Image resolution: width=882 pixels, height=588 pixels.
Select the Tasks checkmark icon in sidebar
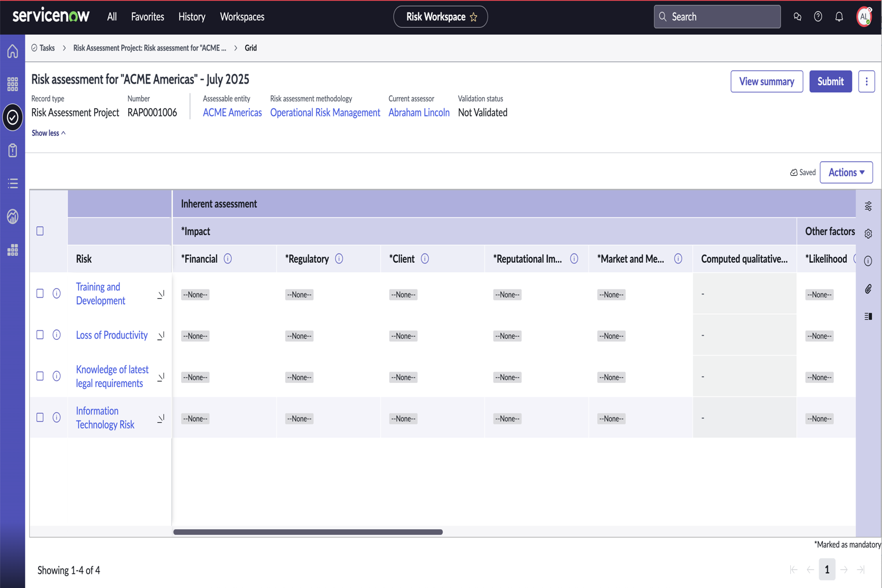12,117
